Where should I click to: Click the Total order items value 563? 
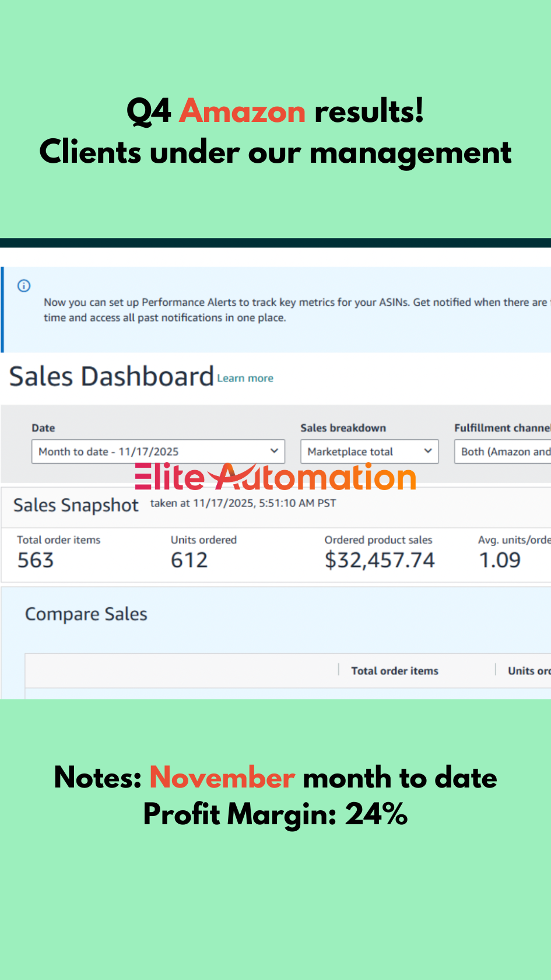click(36, 560)
